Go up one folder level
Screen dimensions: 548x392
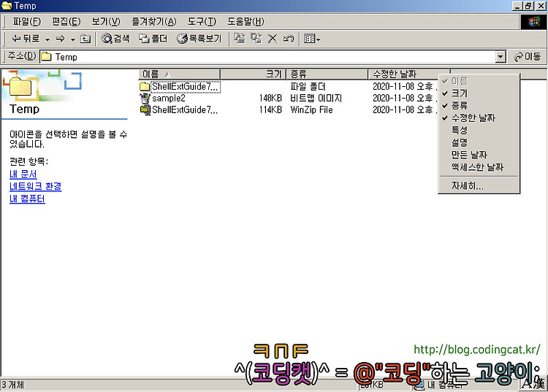(85, 39)
